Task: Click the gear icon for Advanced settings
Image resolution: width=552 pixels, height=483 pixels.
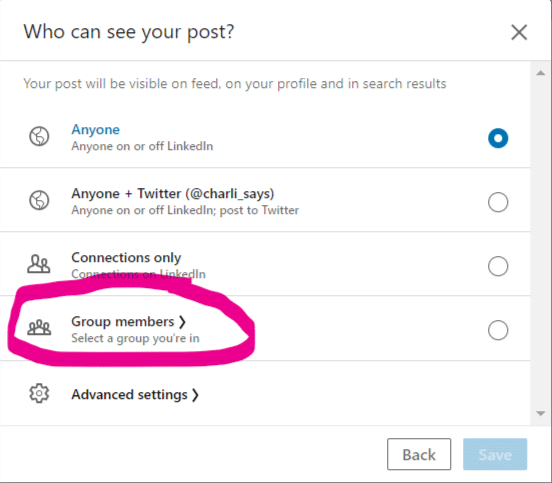Action: click(x=39, y=393)
